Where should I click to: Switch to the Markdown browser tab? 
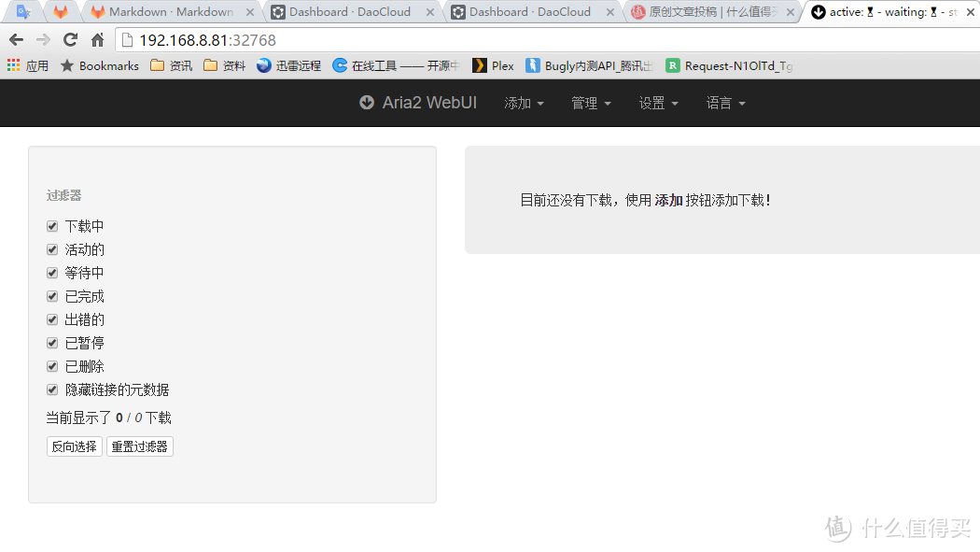coord(168,12)
